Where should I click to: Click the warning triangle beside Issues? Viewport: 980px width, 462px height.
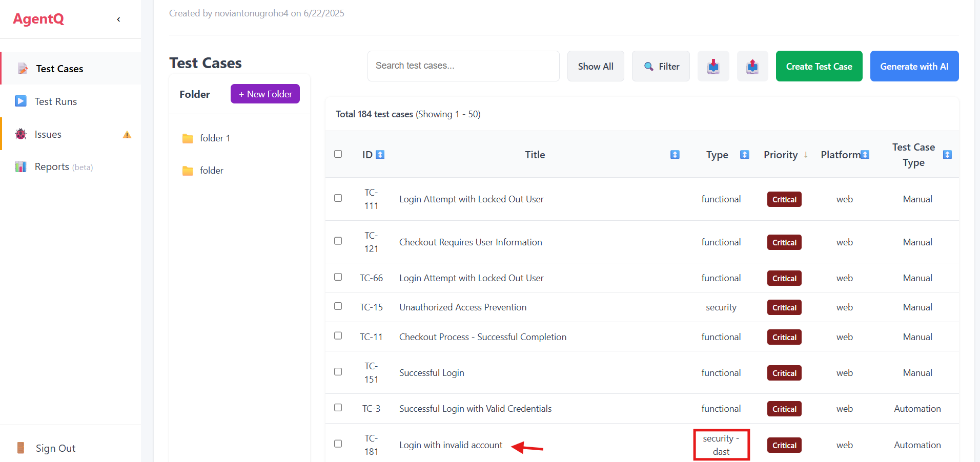pos(127,135)
